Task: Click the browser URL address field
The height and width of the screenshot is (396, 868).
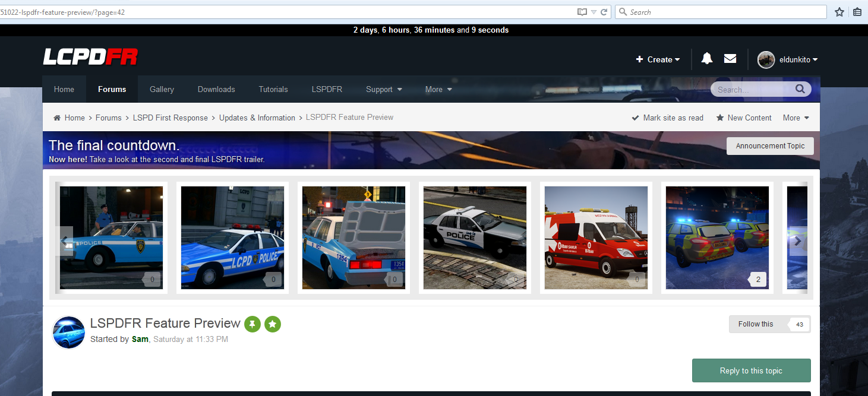Action: 288,12
